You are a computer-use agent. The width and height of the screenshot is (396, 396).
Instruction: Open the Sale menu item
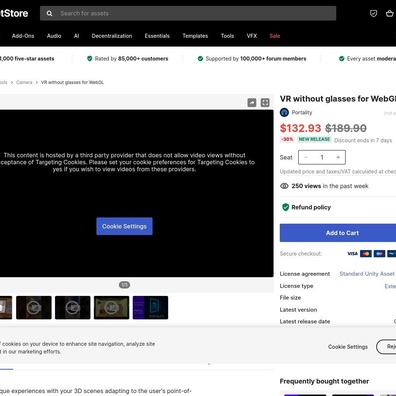tap(275, 36)
